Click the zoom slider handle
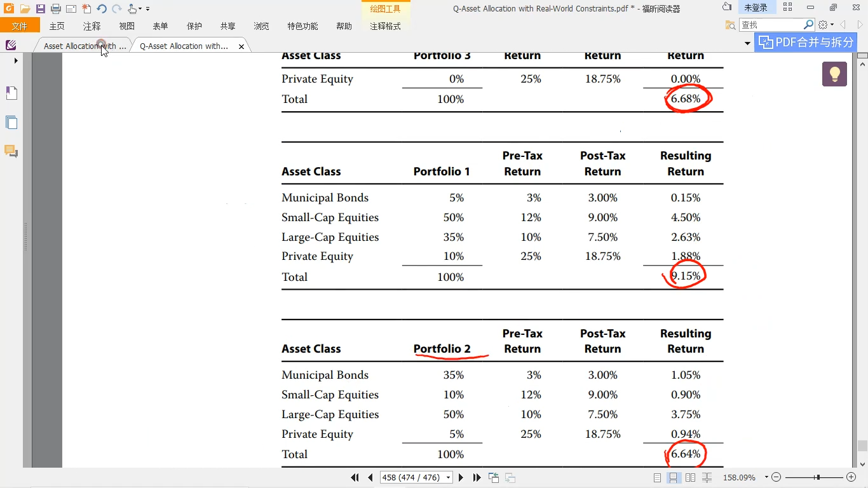 coord(818,477)
